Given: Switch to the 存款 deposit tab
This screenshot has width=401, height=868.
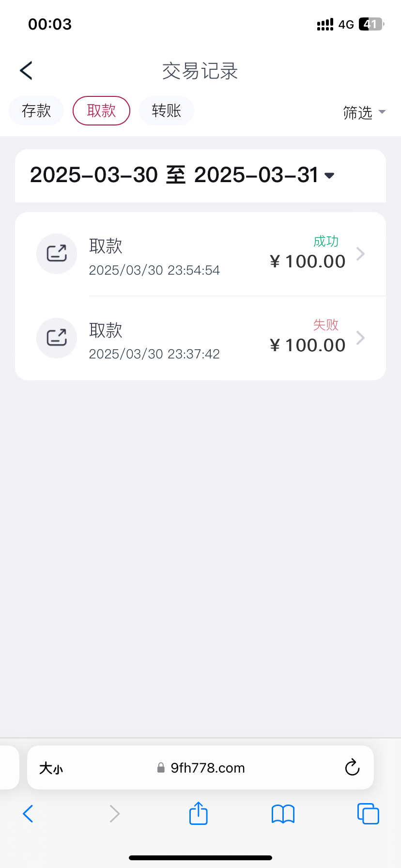Looking at the screenshot, I should point(36,111).
